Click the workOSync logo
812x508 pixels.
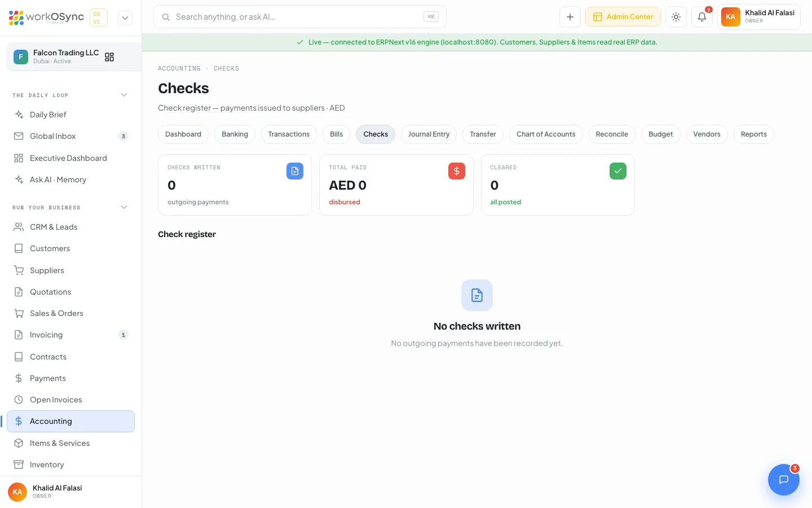coord(47,17)
